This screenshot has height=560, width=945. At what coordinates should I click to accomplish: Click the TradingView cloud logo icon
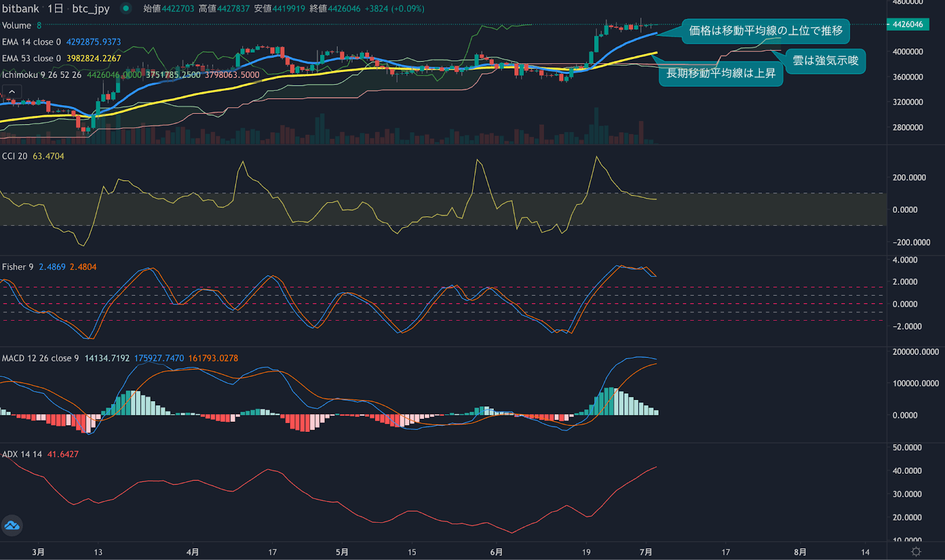[12, 525]
